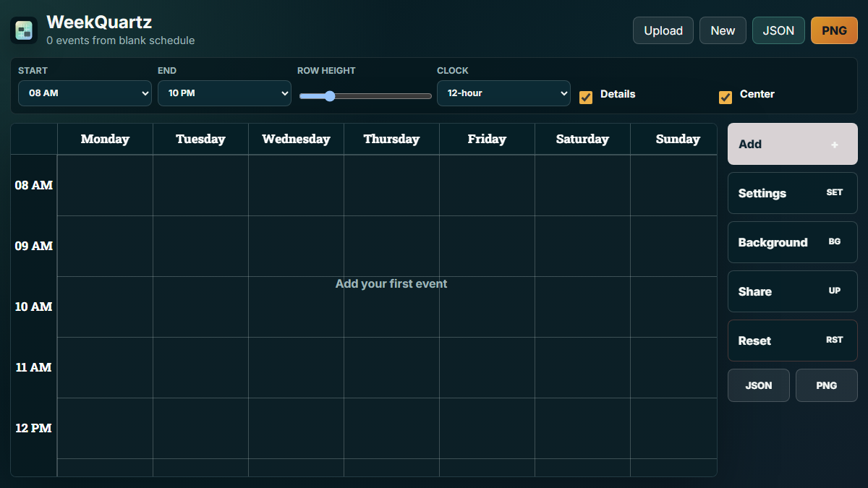Click the sidebar JSON button
The height and width of the screenshot is (488, 868).
tap(759, 385)
